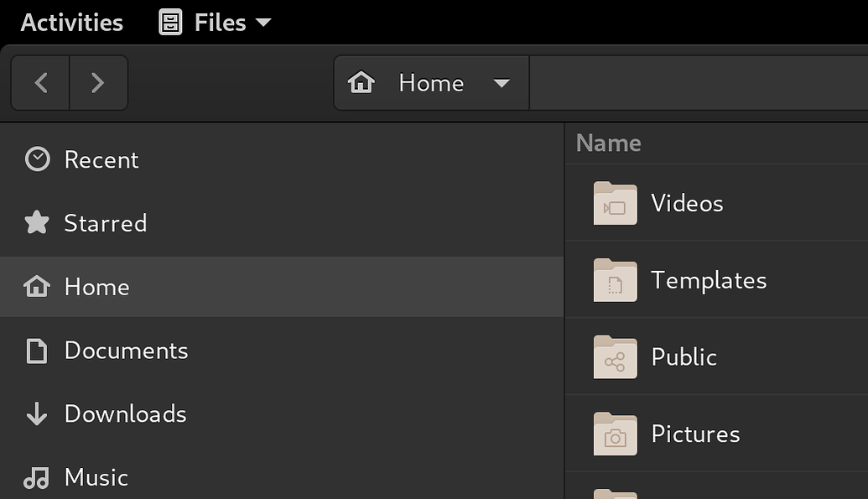Viewport: 868px width, 499px height.
Task: Click the Files app icon in top bar
Action: coord(170,23)
